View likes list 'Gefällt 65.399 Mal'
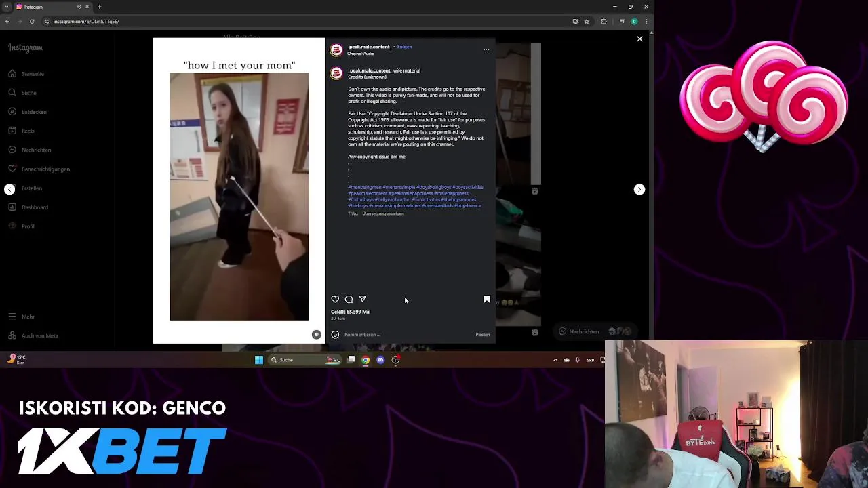The width and height of the screenshot is (868, 488). point(351,312)
